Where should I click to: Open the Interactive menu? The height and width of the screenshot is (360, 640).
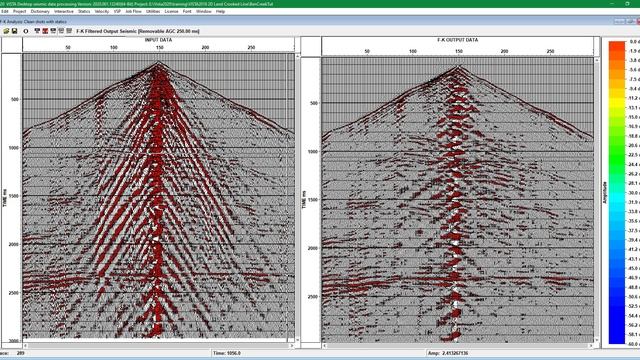(x=64, y=11)
